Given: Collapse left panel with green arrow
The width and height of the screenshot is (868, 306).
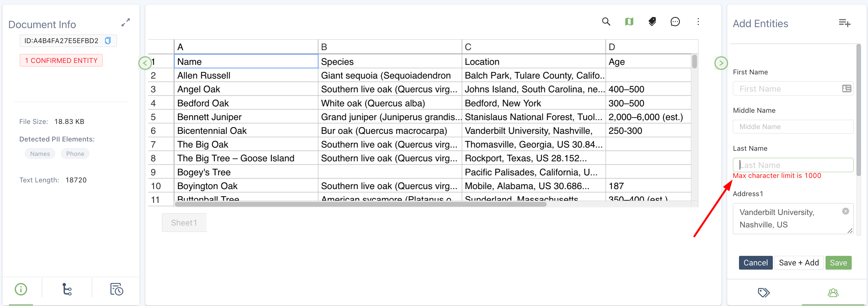Looking at the screenshot, I should 145,63.
